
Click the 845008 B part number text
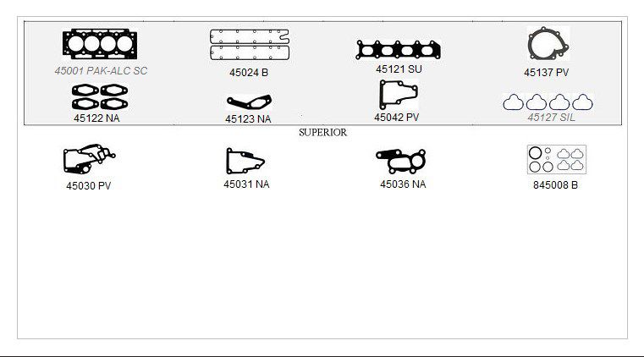(x=555, y=185)
